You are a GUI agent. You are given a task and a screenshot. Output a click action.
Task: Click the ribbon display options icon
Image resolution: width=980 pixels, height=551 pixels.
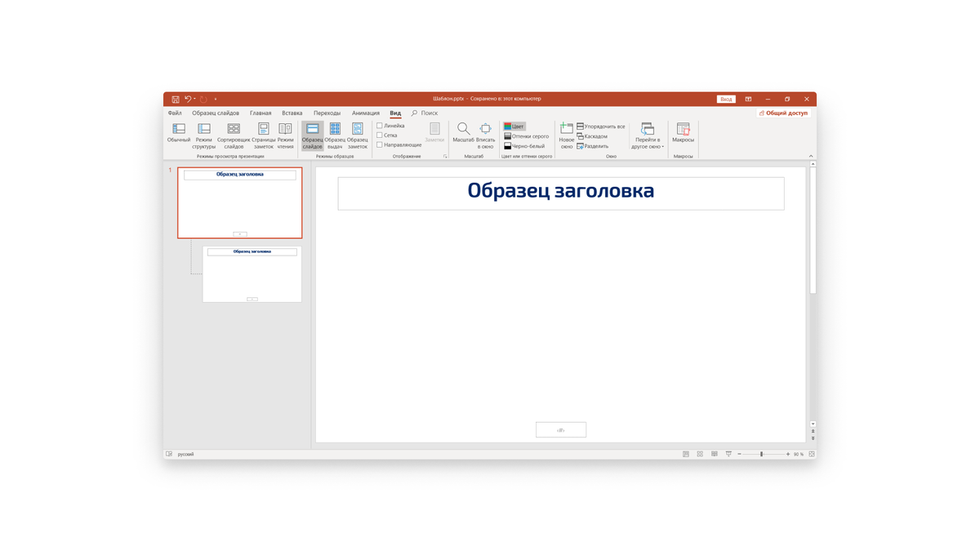(748, 99)
